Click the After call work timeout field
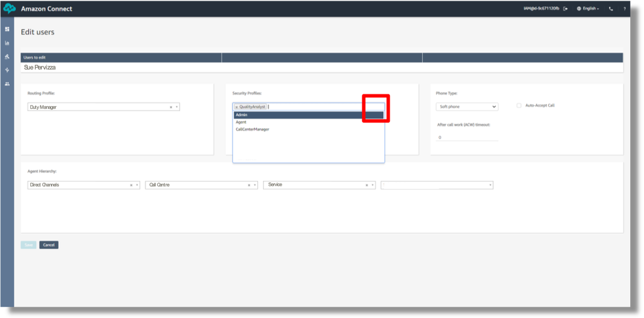Image resolution: width=644 pixels, height=318 pixels. (x=467, y=137)
